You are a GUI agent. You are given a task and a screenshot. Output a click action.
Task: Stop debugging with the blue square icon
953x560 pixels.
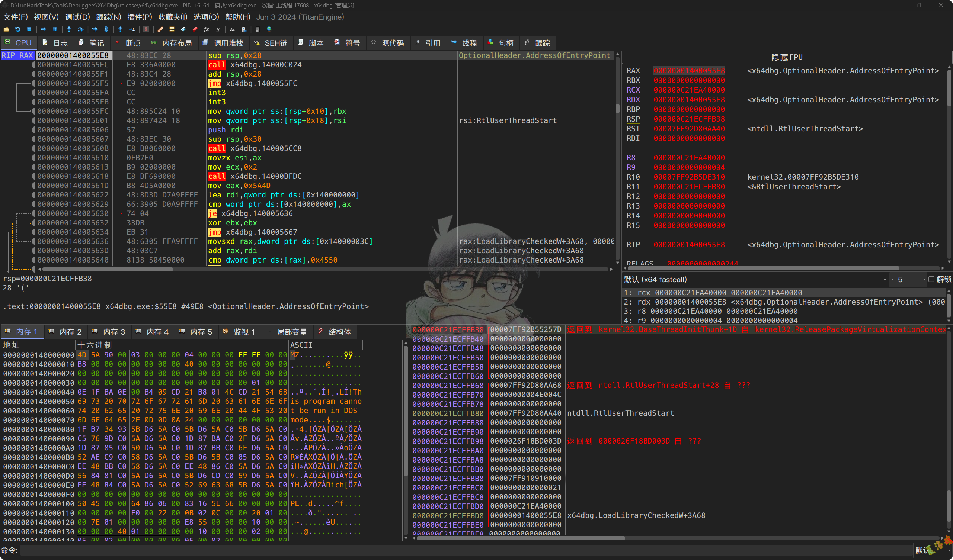coord(29,29)
